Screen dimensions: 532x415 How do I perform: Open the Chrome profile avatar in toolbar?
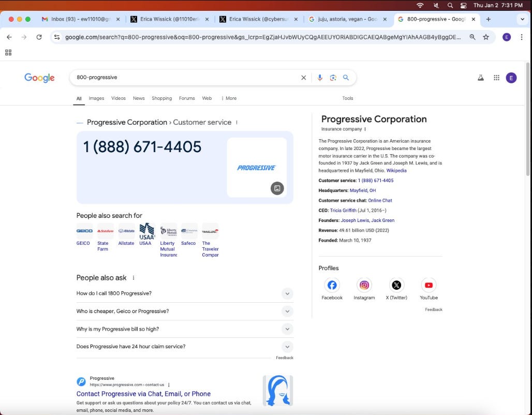coord(507,37)
